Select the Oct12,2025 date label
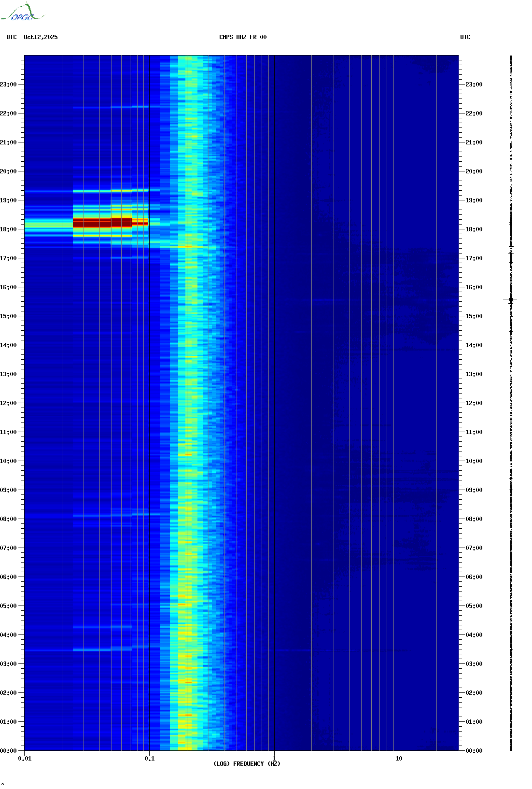532x789 pixels. 41,37
